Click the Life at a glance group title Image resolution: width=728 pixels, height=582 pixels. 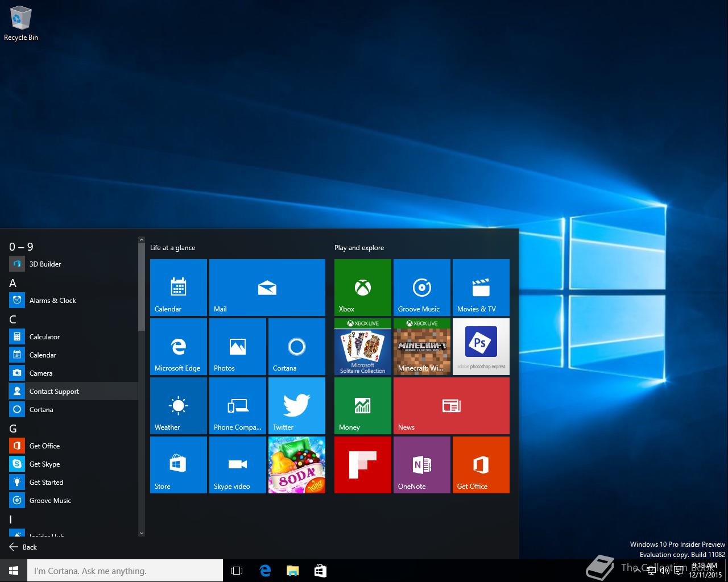tap(172, 248)
